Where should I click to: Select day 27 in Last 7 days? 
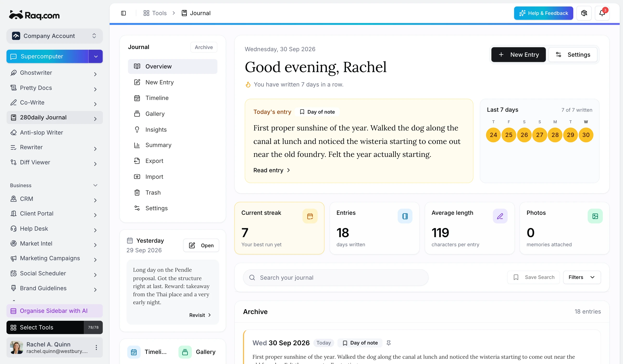539,135
